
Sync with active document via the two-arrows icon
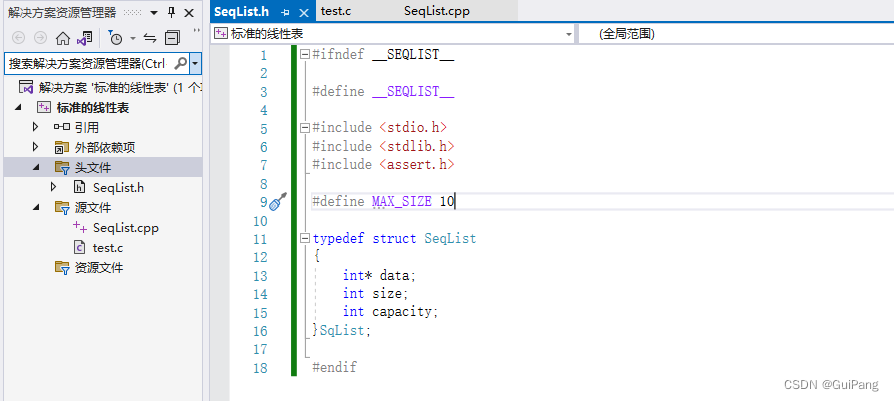(150, 38)
